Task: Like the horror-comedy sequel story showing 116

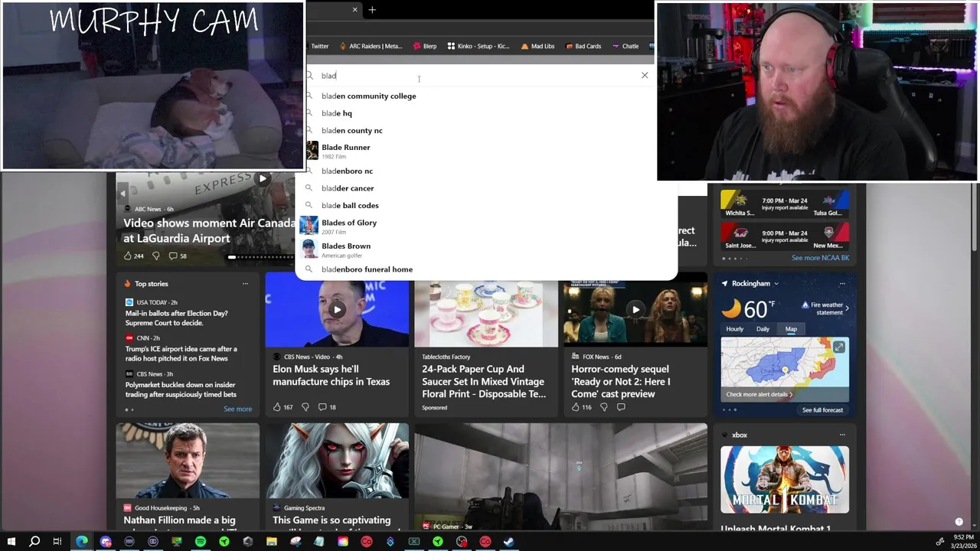Action: pos(581,407)
